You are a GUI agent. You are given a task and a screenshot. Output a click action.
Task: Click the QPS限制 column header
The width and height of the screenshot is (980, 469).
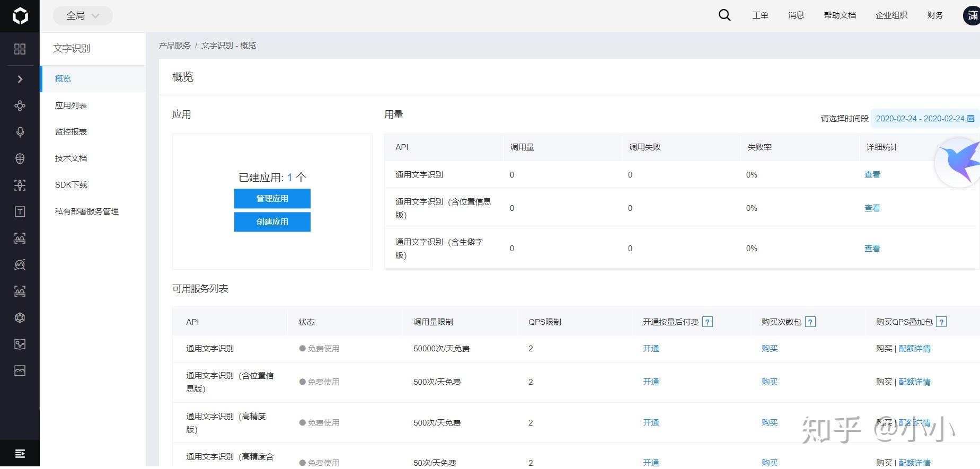point(545,322)
